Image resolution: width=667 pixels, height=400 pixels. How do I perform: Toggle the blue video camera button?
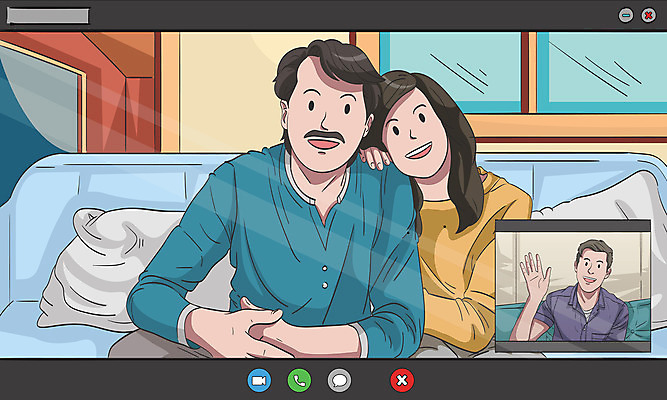pyautogui.click(x=259, y=380)
